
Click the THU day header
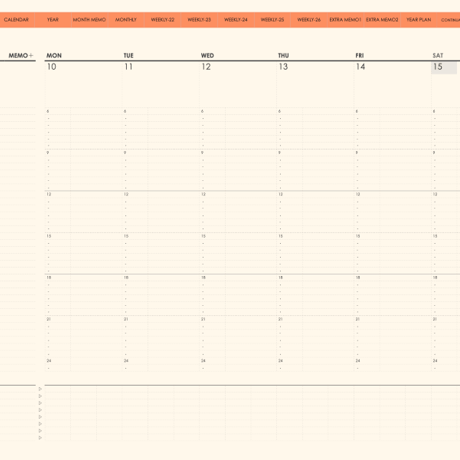(283, 56)
